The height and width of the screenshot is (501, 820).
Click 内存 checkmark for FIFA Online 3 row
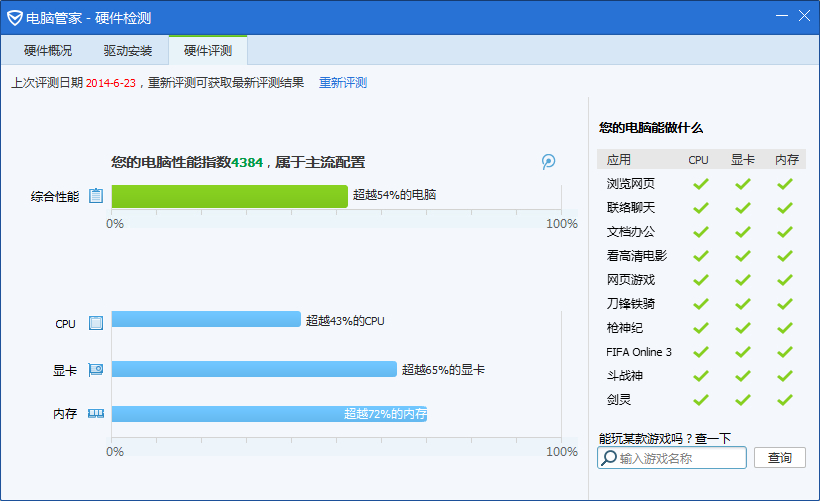784,352
